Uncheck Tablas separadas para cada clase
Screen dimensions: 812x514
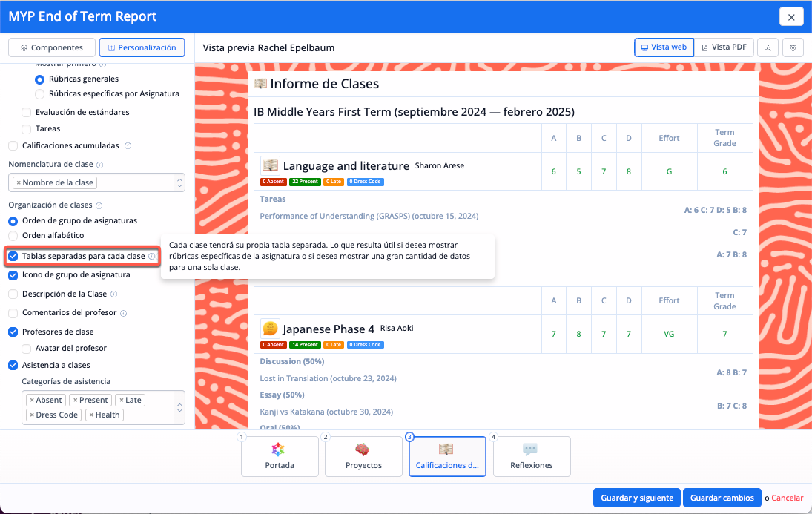13,256
